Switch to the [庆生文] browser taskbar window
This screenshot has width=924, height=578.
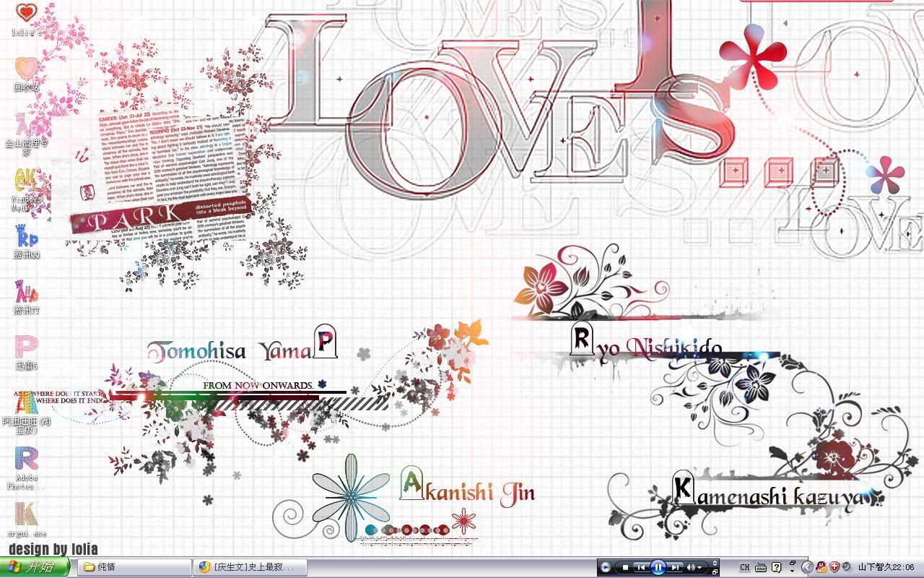click(250, 567)
